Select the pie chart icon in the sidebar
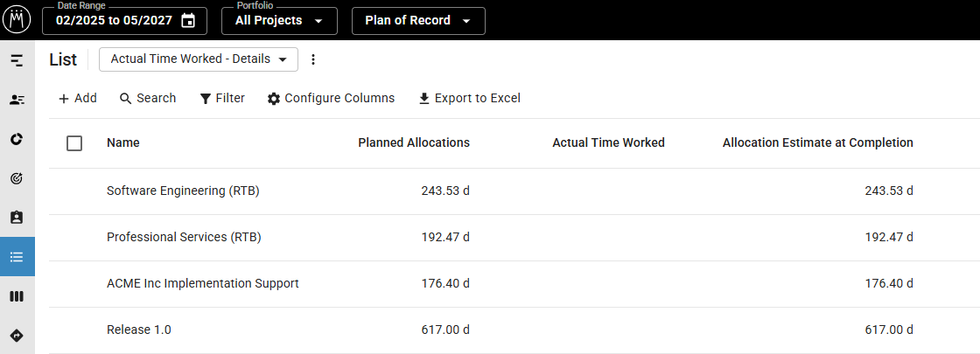980x354 pixels. click(17, 139)
